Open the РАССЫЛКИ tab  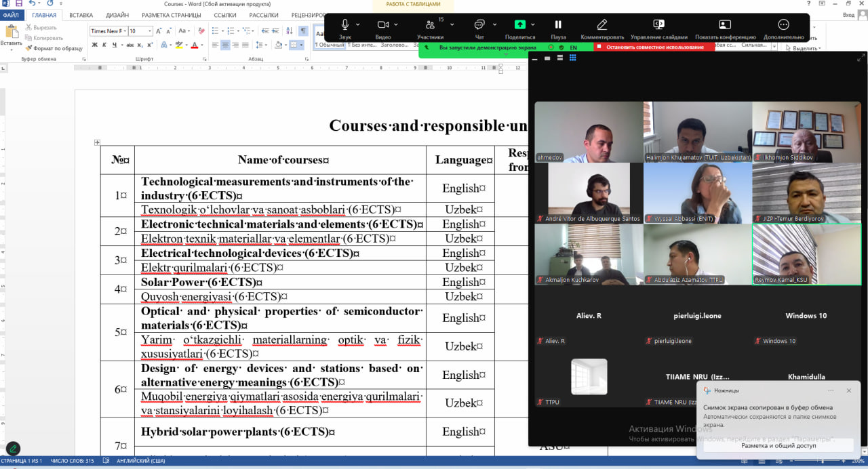[264, 14]
